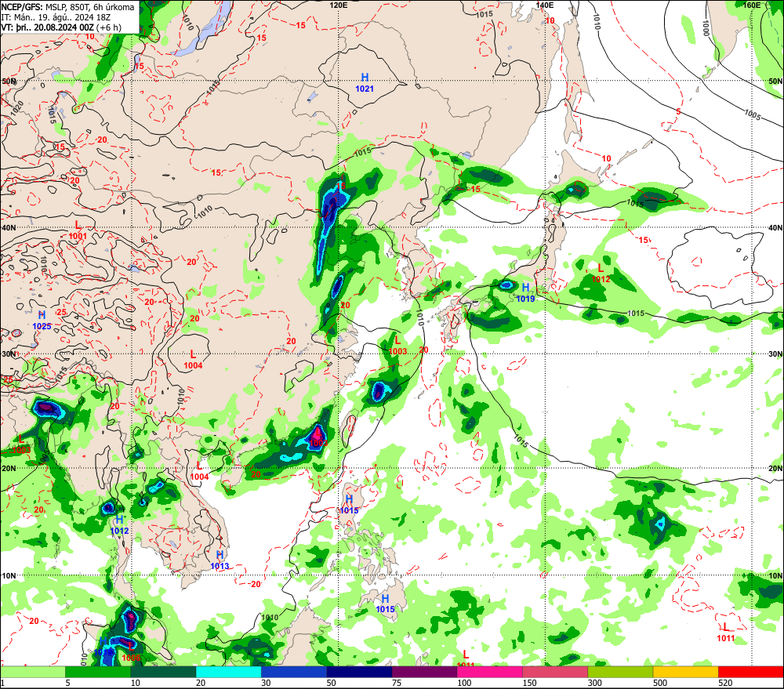Select the purple 75–100 mm legend swatch
The width and height of the screenshot is (784, 689).
coord(424,672)
